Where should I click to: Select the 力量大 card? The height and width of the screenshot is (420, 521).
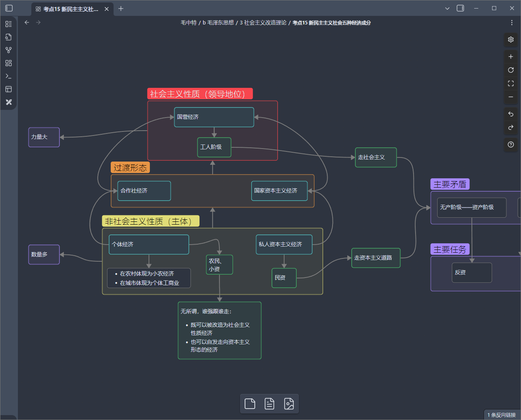44,137
